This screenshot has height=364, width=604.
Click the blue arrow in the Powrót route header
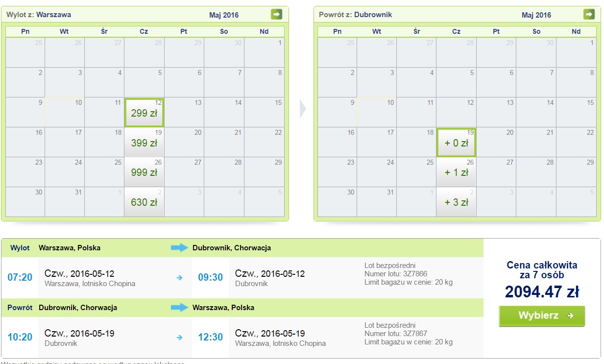pyautogui.click(x=179, y=308)
